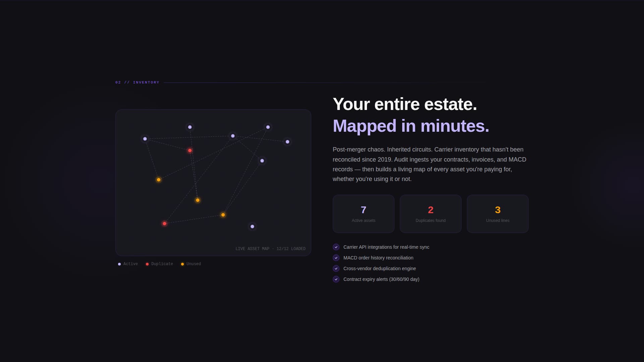The image size is (644, 362).
Task: Click checkmark icon beside Contract expiry alerts
Action: tap(336, 279)
